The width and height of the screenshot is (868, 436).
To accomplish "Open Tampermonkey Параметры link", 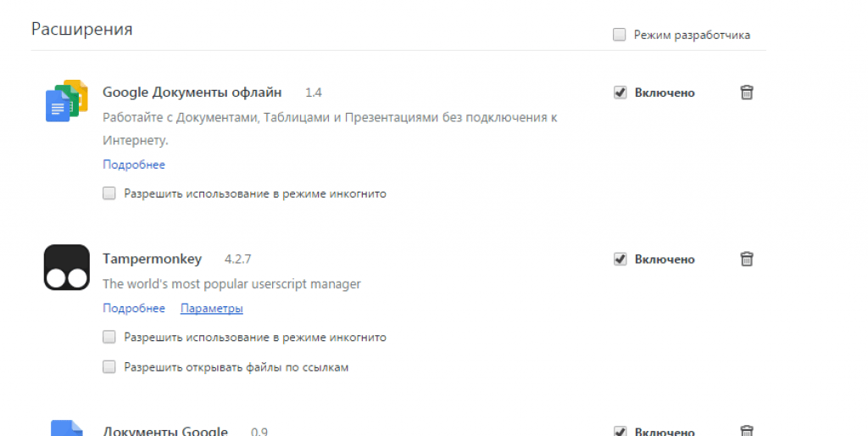I will [211, 308].
